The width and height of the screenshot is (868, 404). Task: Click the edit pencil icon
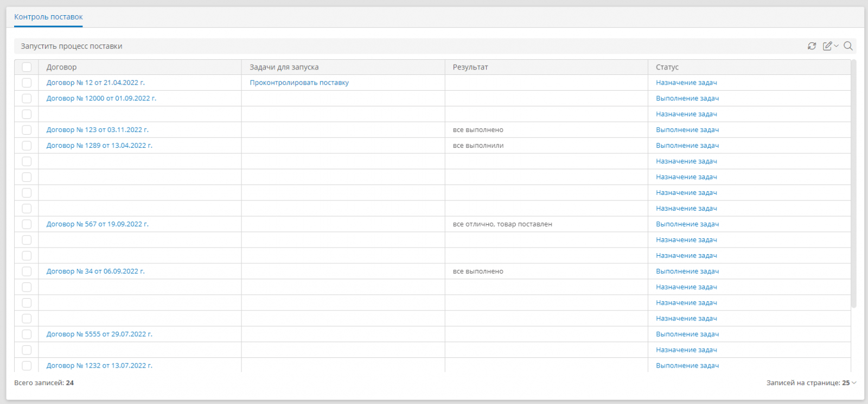tap(827, 46)
